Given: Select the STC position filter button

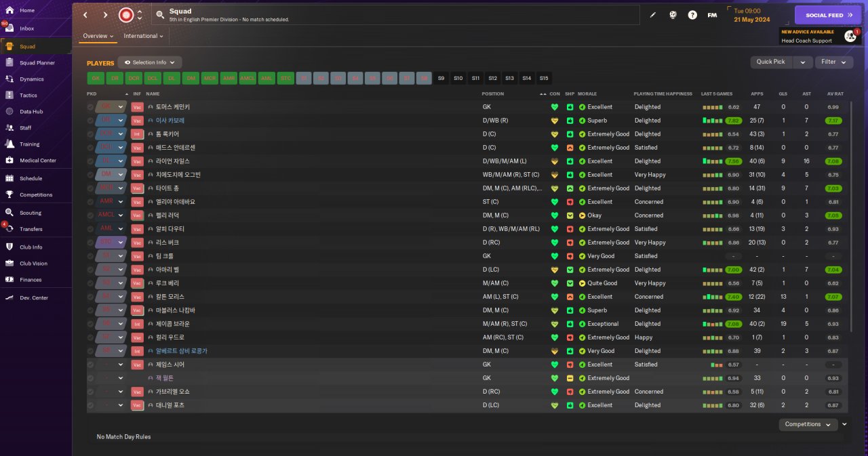Looking at the screenshot, I should pos(285,78).
